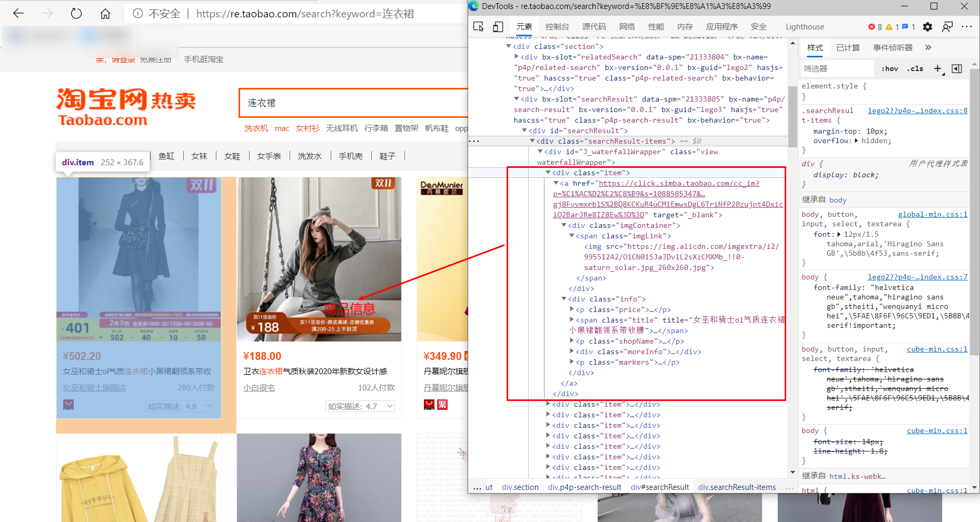Open 如实描述: 4.8 dropdown
This screenshot has height=522, width=980.
180,406
